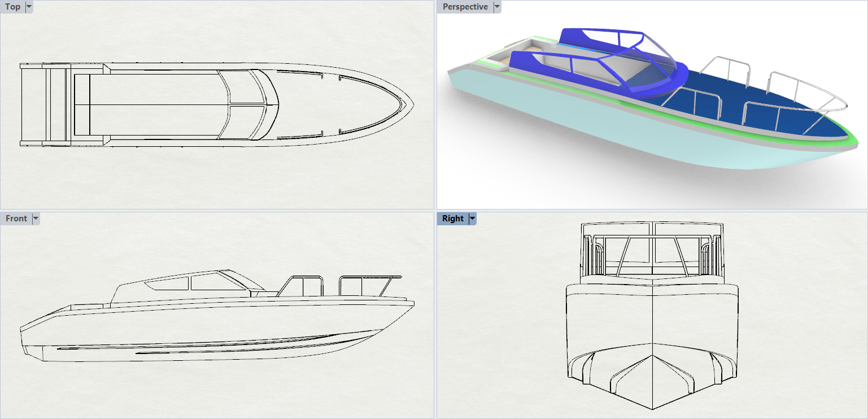Viewport: 868px width, 419px height.
Task: Select the stern platform in Top view
Action: (44, 105)
